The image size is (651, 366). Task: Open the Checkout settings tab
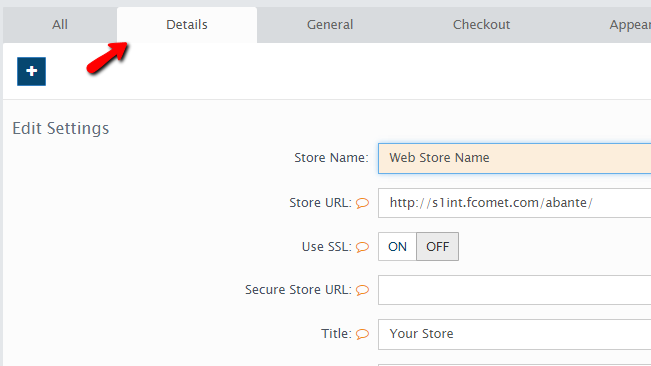[x=481, y=25]
